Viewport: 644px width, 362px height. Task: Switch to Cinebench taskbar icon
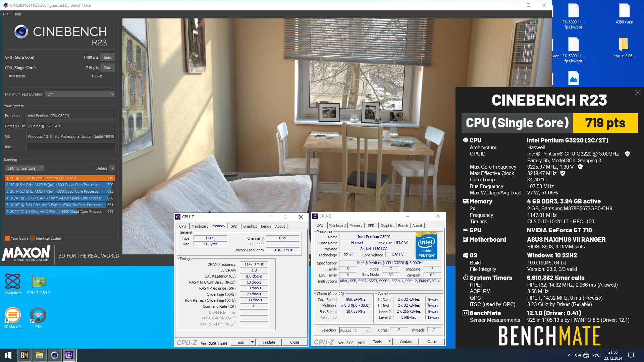[54, 355]
